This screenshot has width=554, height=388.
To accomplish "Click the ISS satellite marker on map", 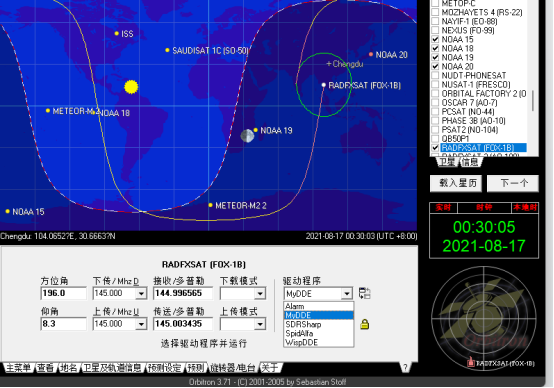I will pyautogui.click(x=117, y=34).
